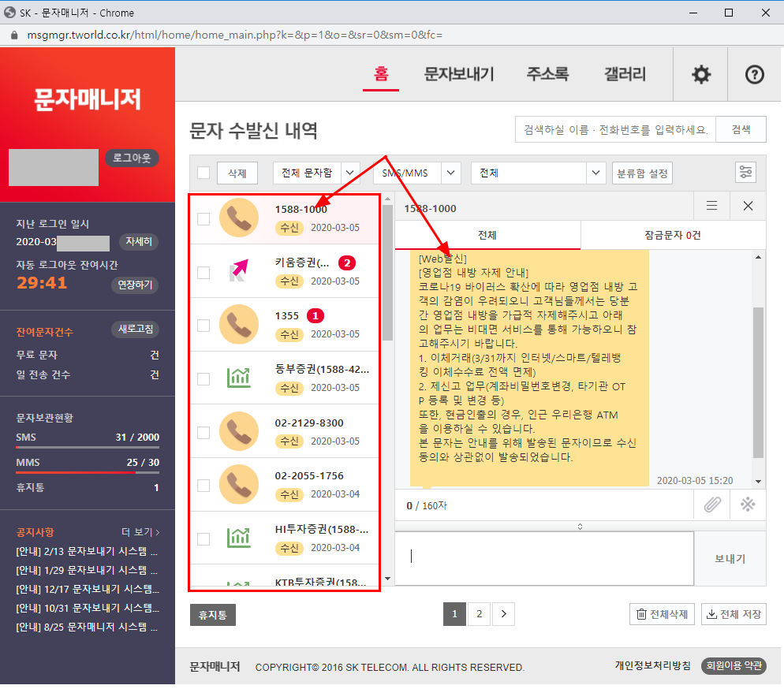Open the settings gear icon
Image resolution: width=784 pixels, height=689 pixels.
coord(700,74)
